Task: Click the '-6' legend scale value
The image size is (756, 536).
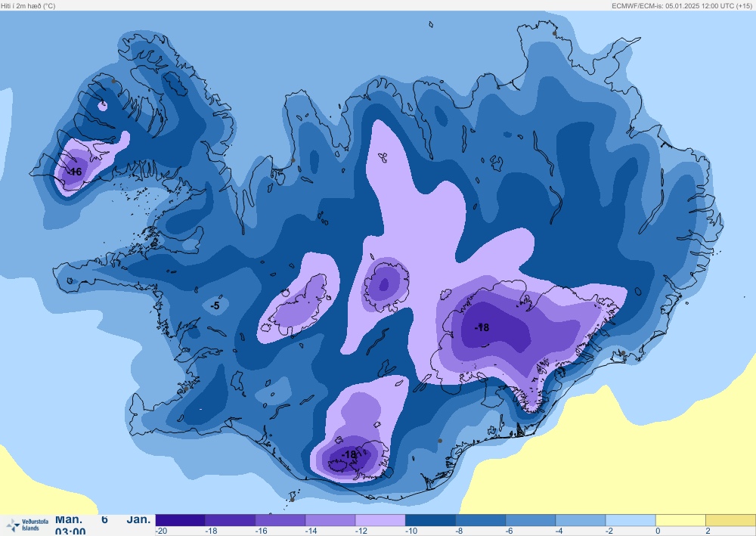Action: (x=510, y=531)
